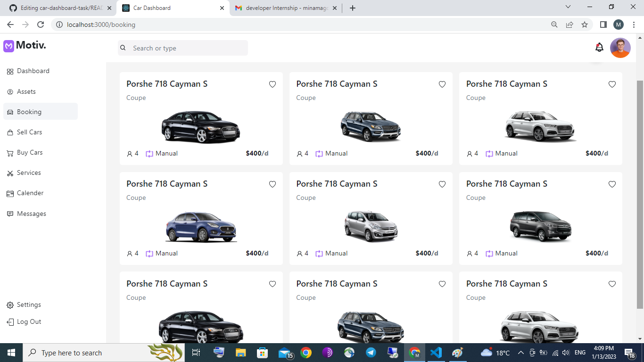Favorite the first Porshe 718 Cayman S card
Image resolution: width=644 pixels, height=362 pixels.
coord(272,84)
